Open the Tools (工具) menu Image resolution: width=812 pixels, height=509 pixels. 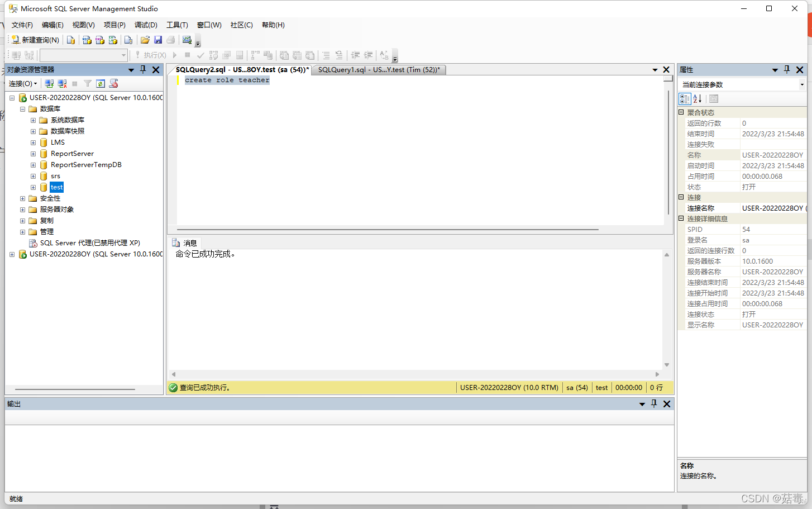pos(177,25)
